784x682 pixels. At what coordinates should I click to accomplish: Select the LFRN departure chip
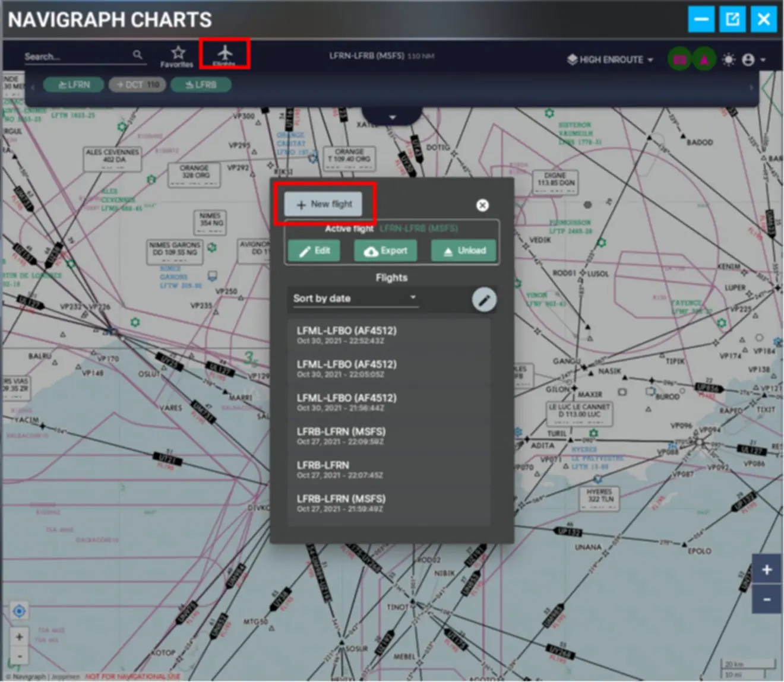(x=74, y=85)
